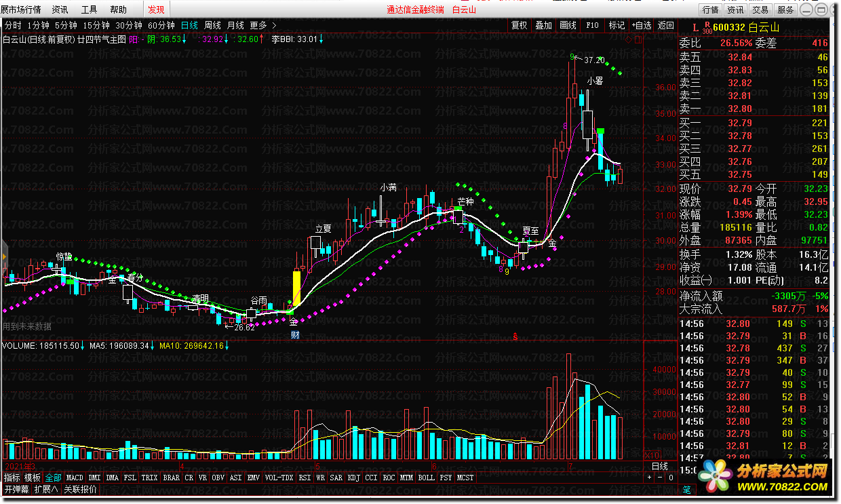Select the 日线 daily period tab
The width and height of the screenshot is (841, 504).
pyautogui.click(x=189, y=25)
